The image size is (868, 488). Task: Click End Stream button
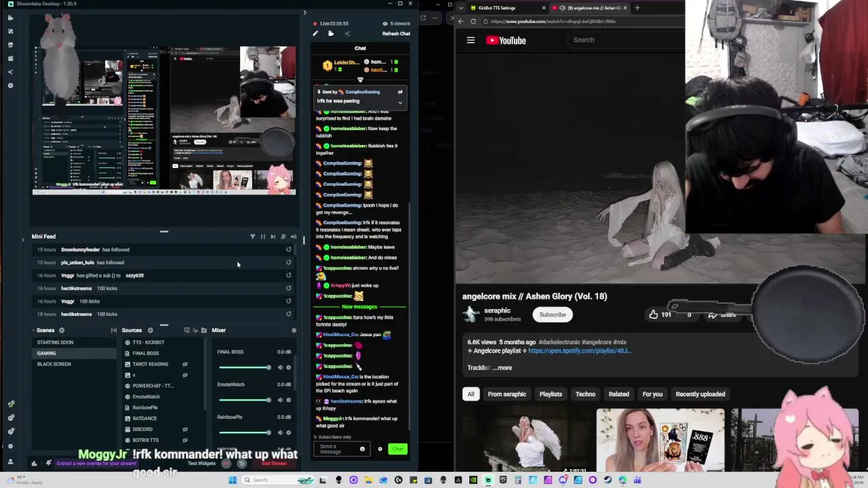[x=274, y=464]
